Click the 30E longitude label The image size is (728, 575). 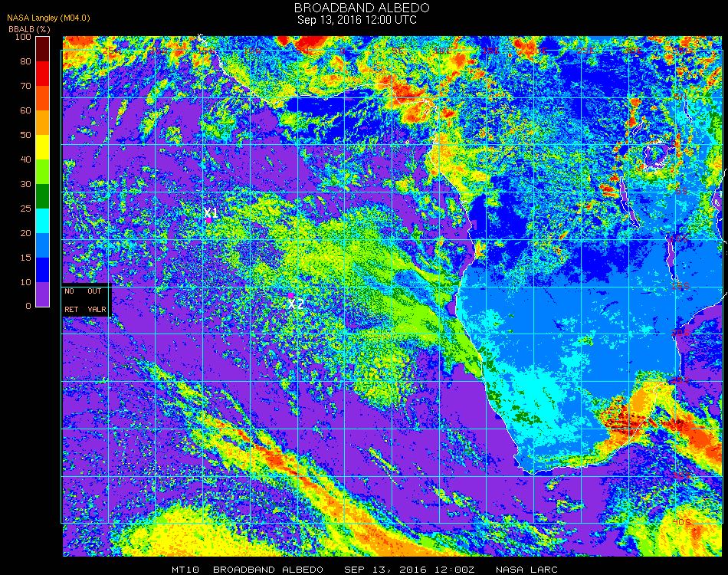633,51
